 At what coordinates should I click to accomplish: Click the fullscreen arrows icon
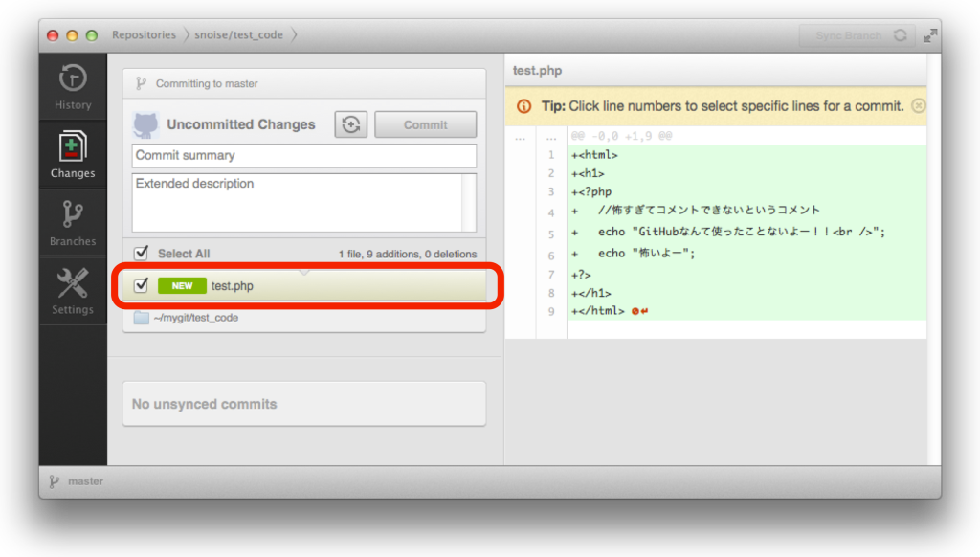coord(929,35)
